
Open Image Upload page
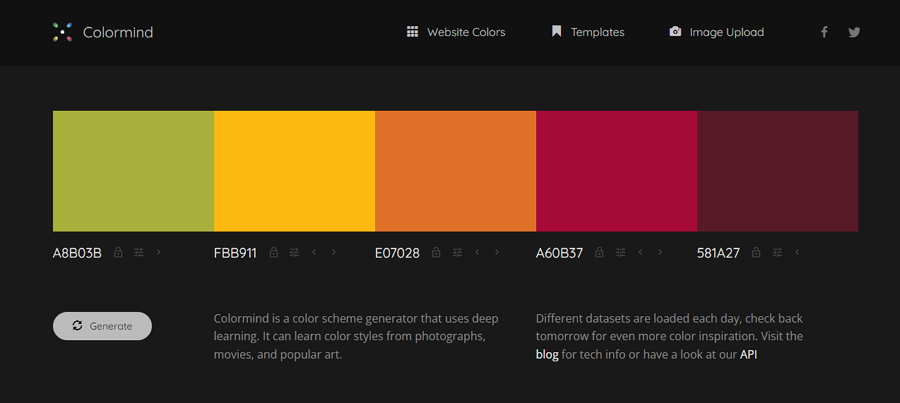pos(716,32)
